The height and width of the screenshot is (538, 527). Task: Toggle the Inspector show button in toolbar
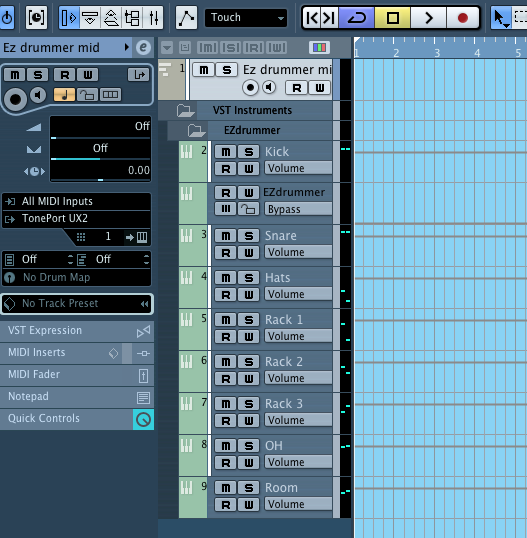69,17
